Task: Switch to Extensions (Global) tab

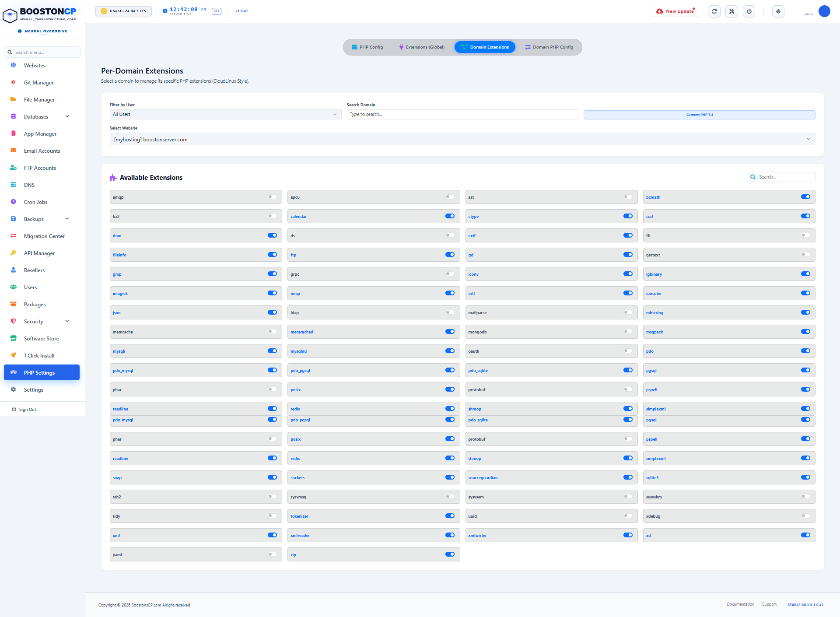Action: [422, 47]
